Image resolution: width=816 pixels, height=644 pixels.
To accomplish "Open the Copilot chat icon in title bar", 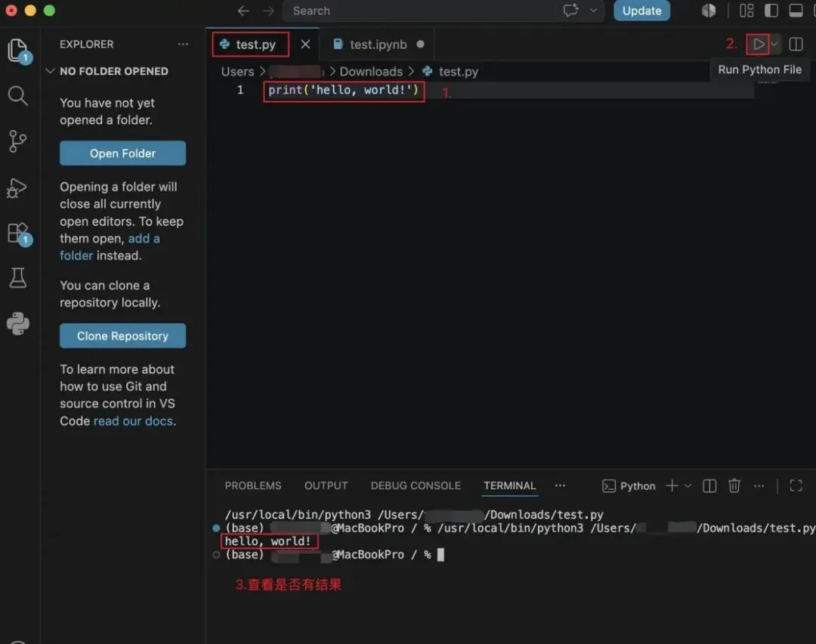I will (x=571, y=11).
